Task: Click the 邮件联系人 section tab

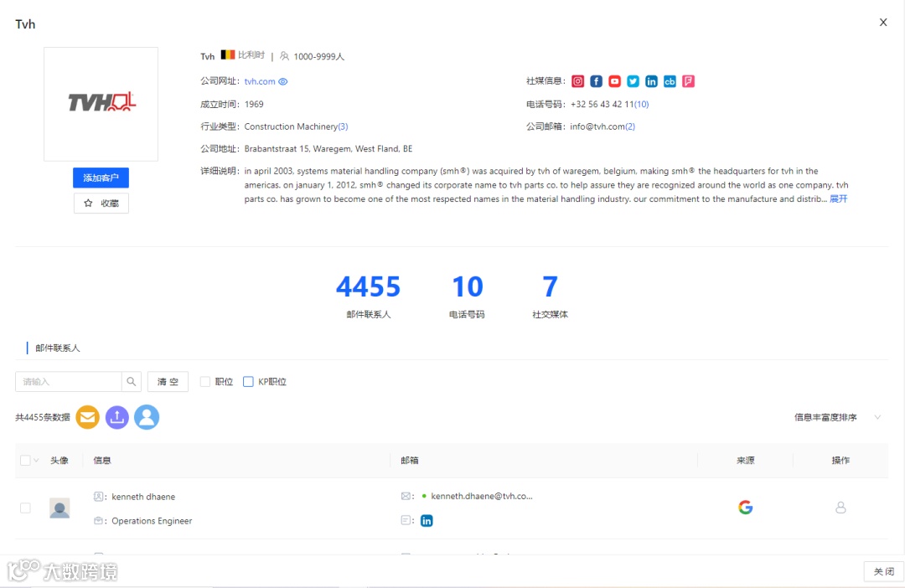Action: coord(58,348)
